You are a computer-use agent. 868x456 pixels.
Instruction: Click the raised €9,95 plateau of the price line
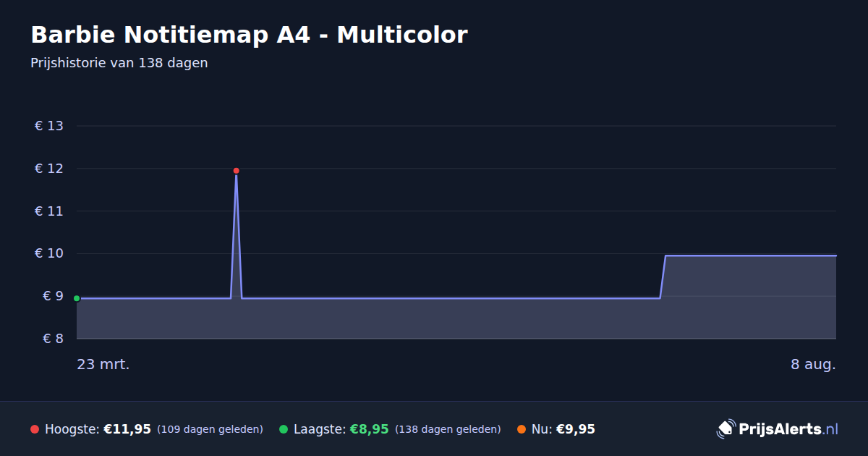tap(750, 256)
